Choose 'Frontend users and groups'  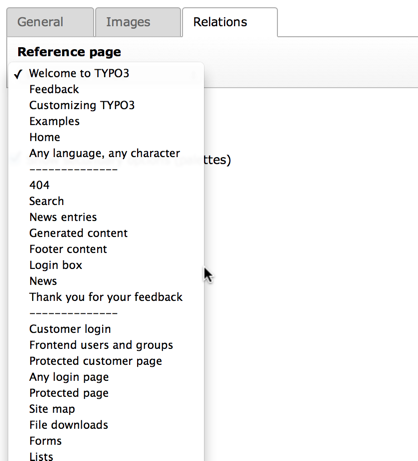(106, 345)
